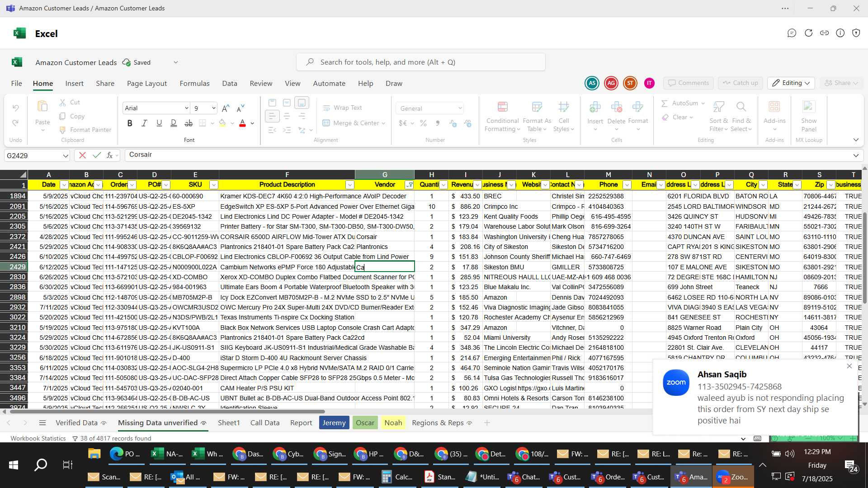868x488 pixels.
Task: Apply the red font color swatch
Action: click(243, 123)
